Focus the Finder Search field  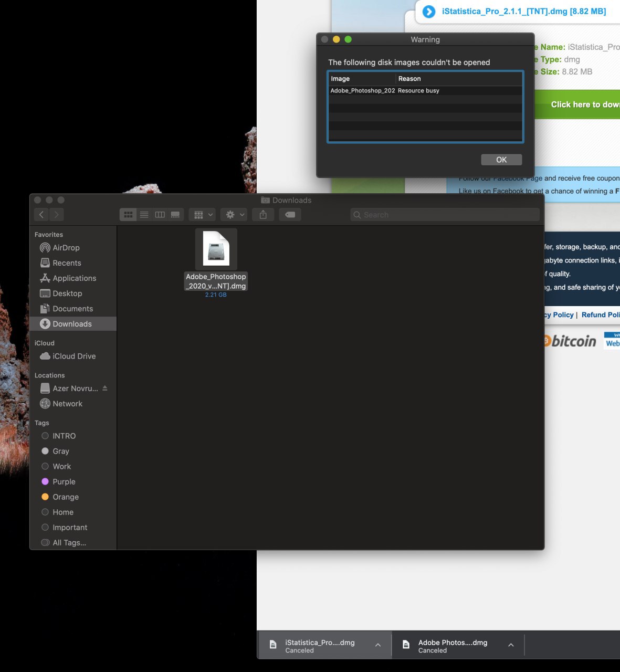(445, 215)
